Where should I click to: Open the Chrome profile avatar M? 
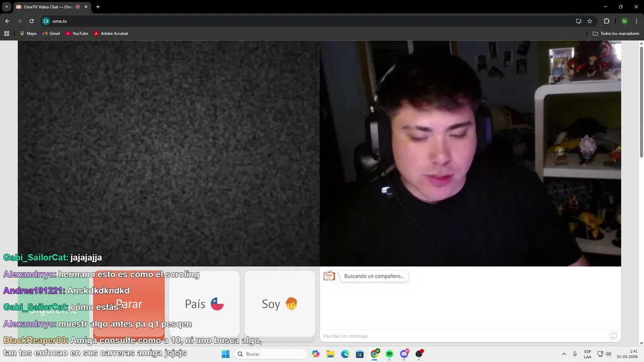pyautogui.click(x=624, y=21)
